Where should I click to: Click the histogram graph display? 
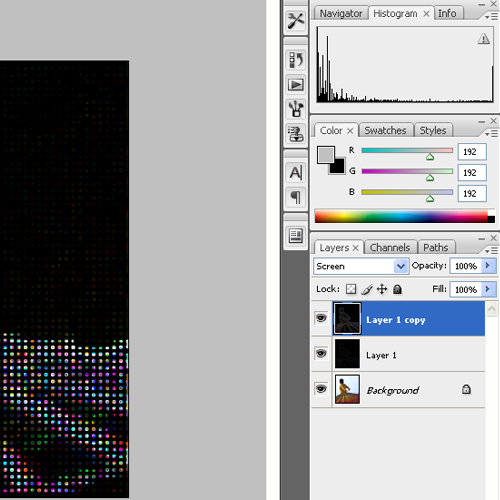coord(405,64)
